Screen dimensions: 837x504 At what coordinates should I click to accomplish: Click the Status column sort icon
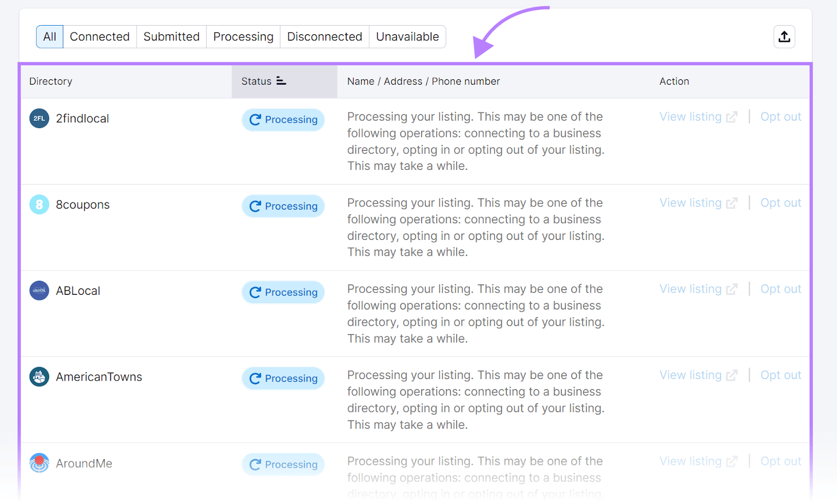[281, 81]
